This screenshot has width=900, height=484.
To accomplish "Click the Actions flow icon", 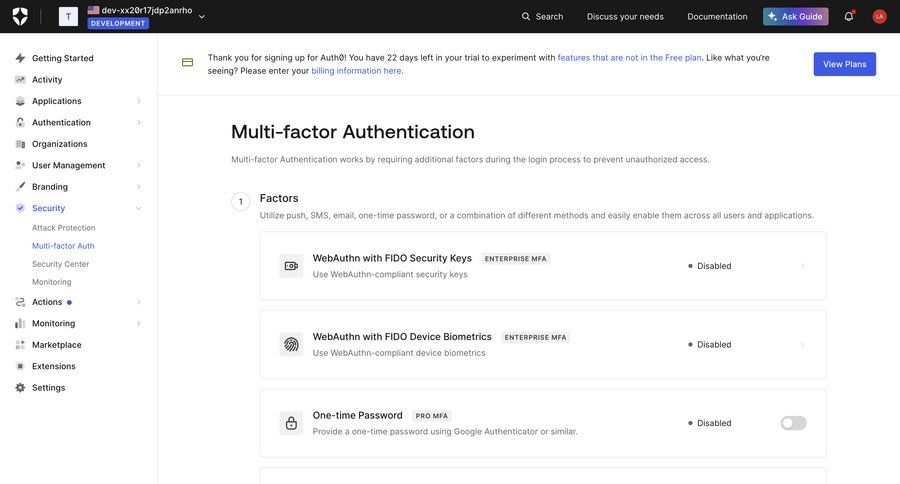I will 20,302.
